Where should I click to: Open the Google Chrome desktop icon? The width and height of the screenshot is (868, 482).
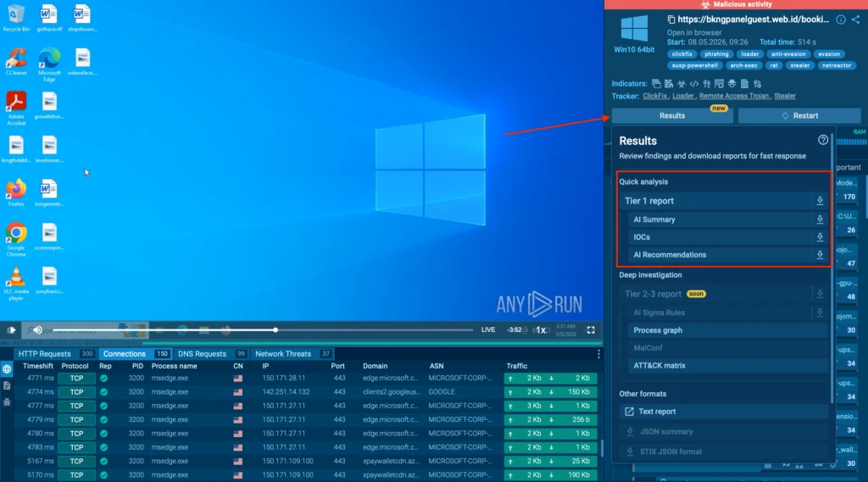[16, 240]
